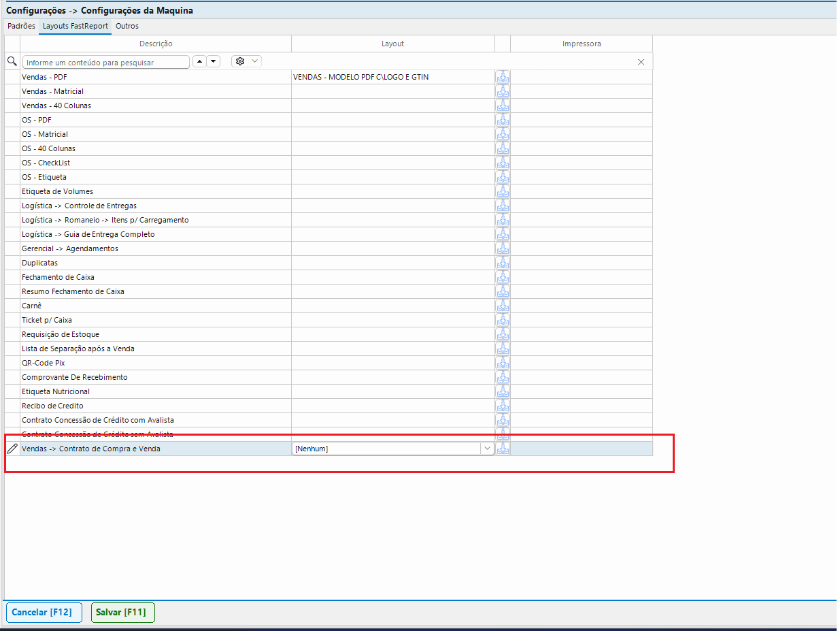
Task: Select the 'Recibo de Credito' row
Action: coord(329,406)
